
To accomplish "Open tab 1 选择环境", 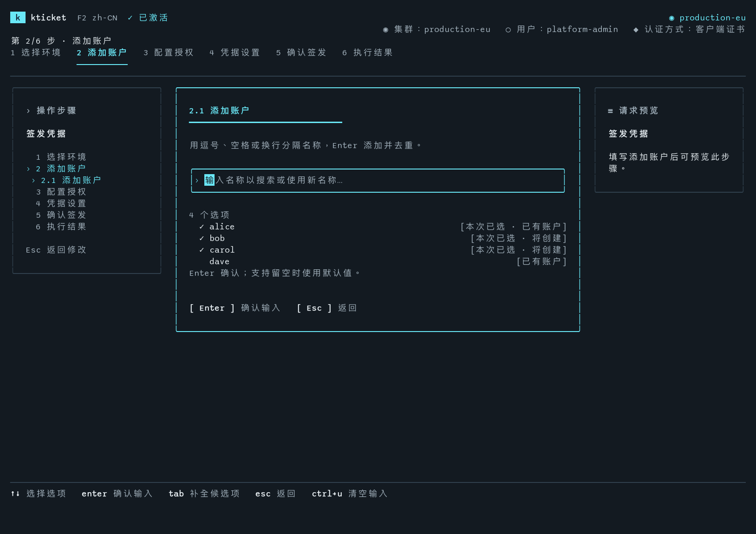I will pyautogui.click(x=36, y=52).
